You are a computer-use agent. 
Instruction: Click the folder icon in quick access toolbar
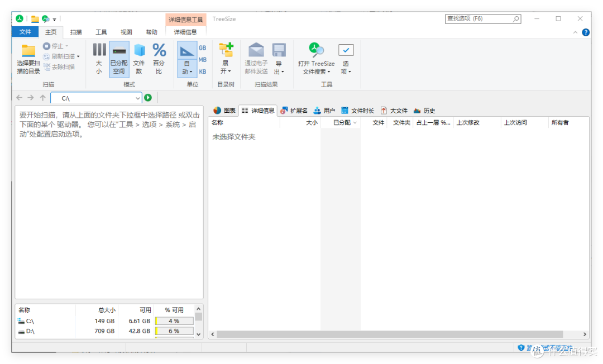pos(35,18)
